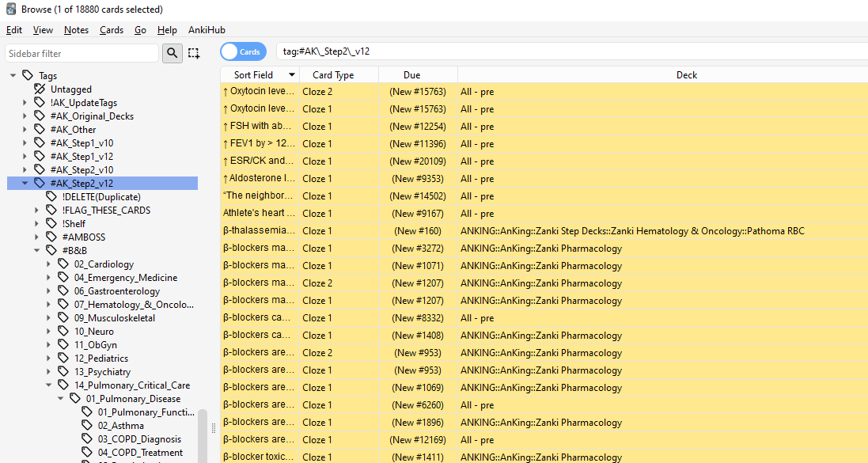Click the tag icon beside !Shelf
Screen dimensions: 868x463
[x=51, y=224]
